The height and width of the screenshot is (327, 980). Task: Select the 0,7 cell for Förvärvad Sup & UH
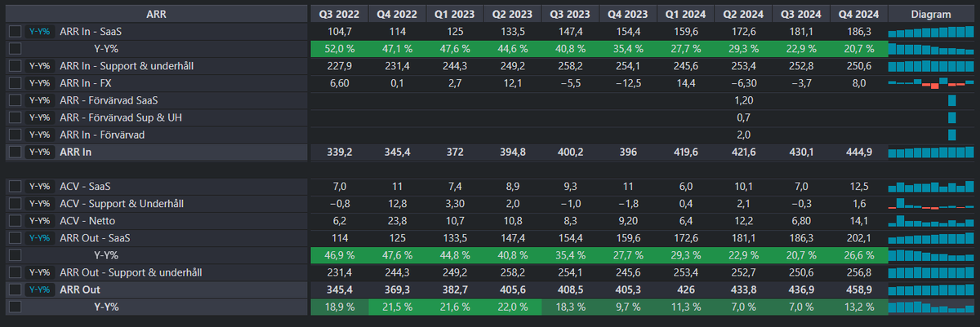coord(743,117)
